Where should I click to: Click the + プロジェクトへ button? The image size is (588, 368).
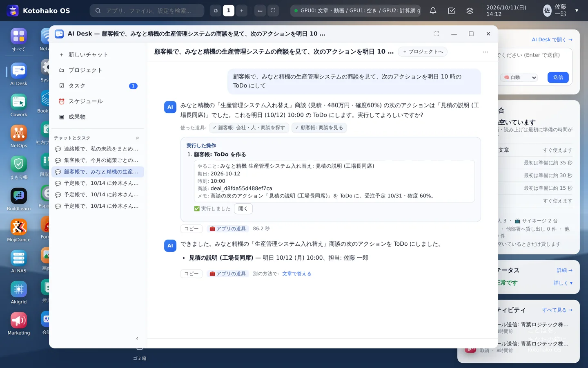(423, 52)
